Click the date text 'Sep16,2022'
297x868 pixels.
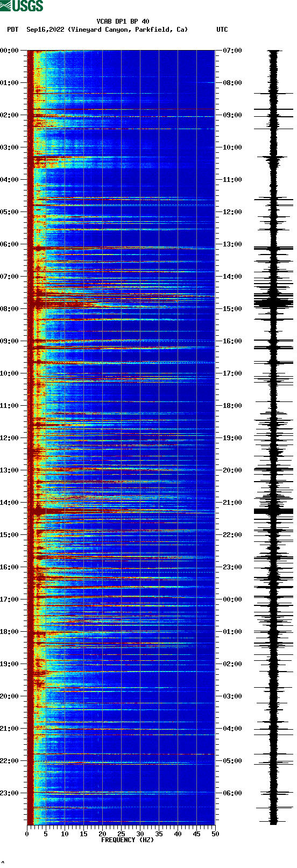[46, 30]
